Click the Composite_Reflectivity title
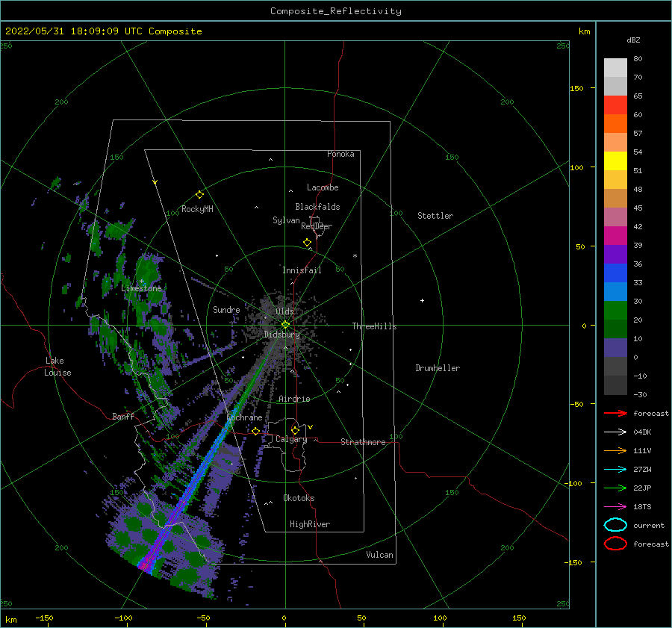Viewport: 672px width, 628px height. [x=336, y=11]
